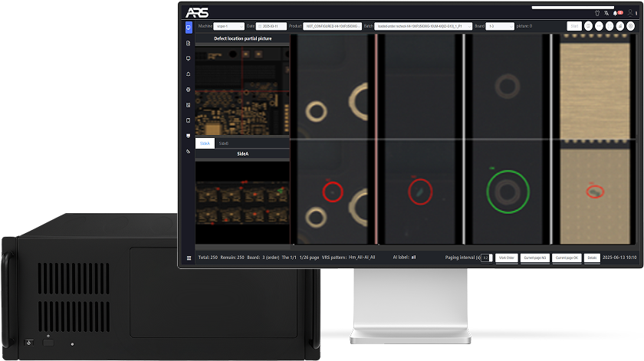
Task: Click the notification bell with red badge
Action: click(x=616, y=13)
